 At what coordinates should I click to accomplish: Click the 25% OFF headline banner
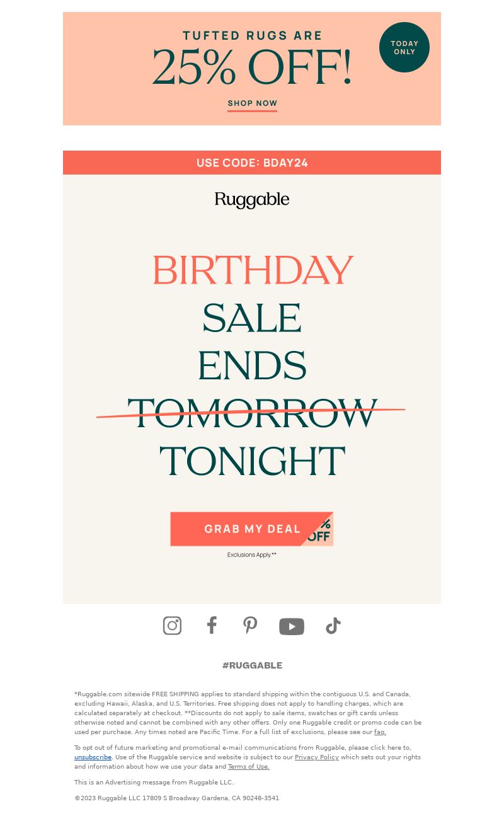(x=252, y=68)
